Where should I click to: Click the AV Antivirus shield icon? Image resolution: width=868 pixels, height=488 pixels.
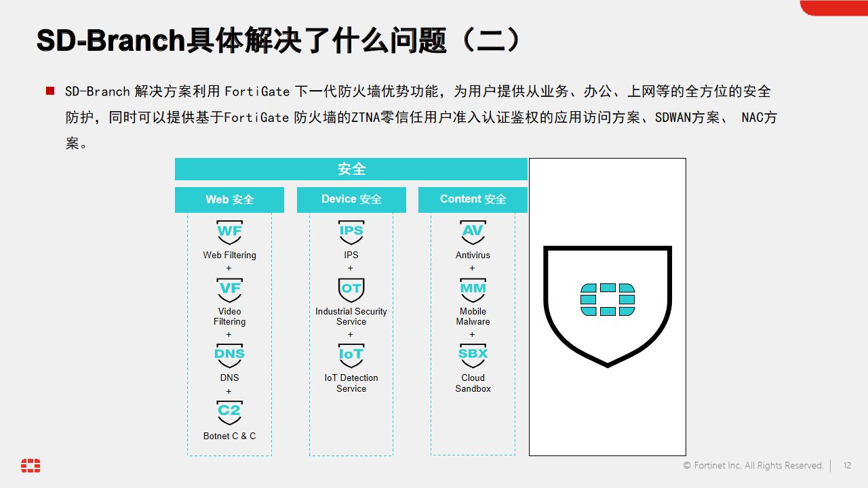tap(473, 232)
